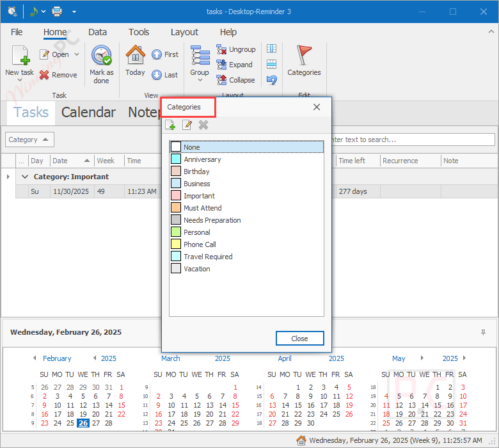This screenshot has height=448, width=499.
Task: Switch to the Layout ribbon tab
Action: click(184, 32)
